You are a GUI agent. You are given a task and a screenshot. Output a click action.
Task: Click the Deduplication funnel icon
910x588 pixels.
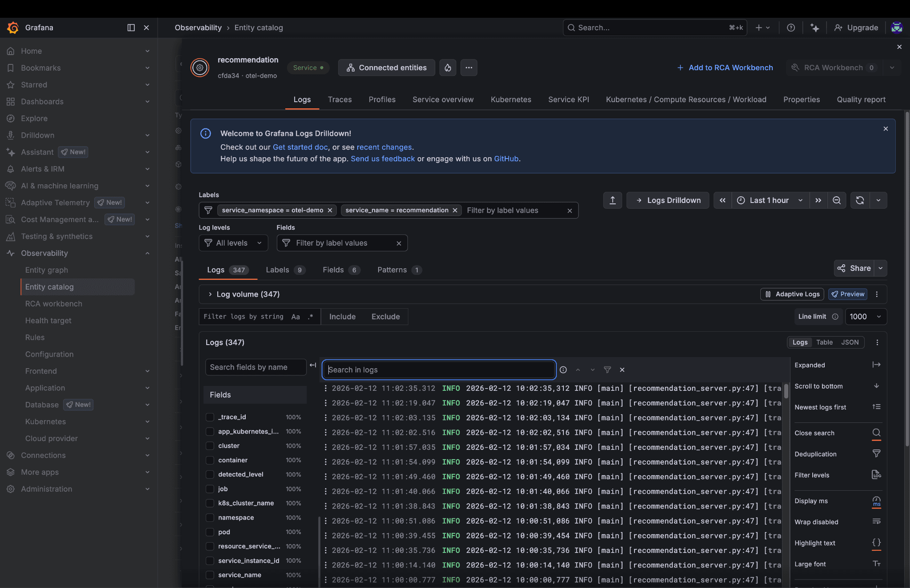click(x=876, y=453)
